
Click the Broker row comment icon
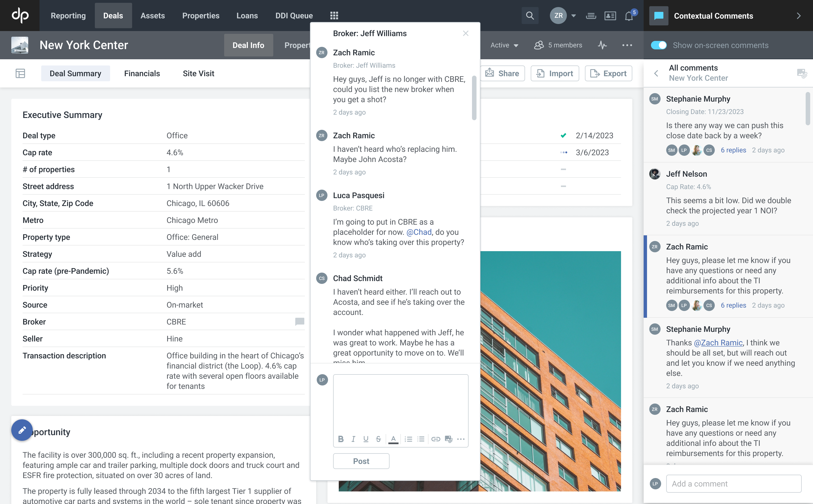coord(300,322)
